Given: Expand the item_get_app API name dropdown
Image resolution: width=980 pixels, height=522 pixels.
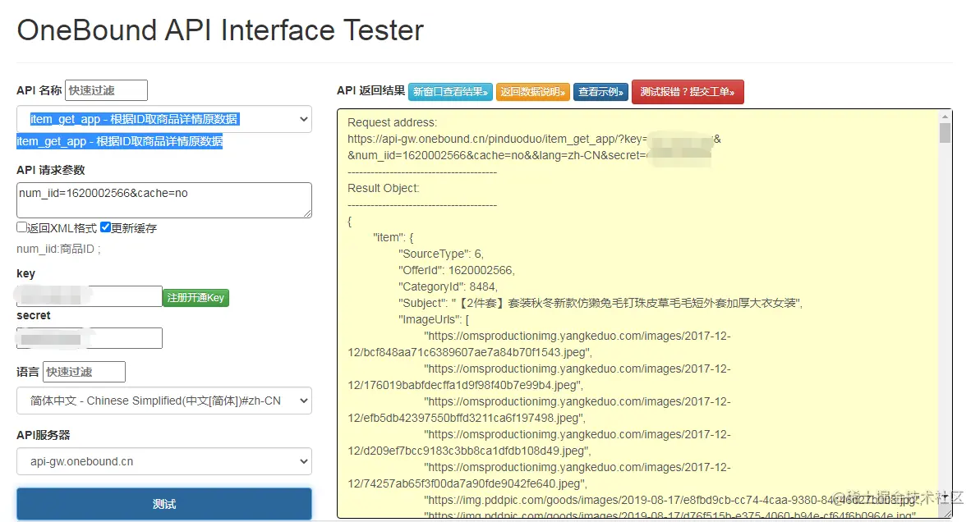Looking at the screenshot, I should click(x=164, y=119).
